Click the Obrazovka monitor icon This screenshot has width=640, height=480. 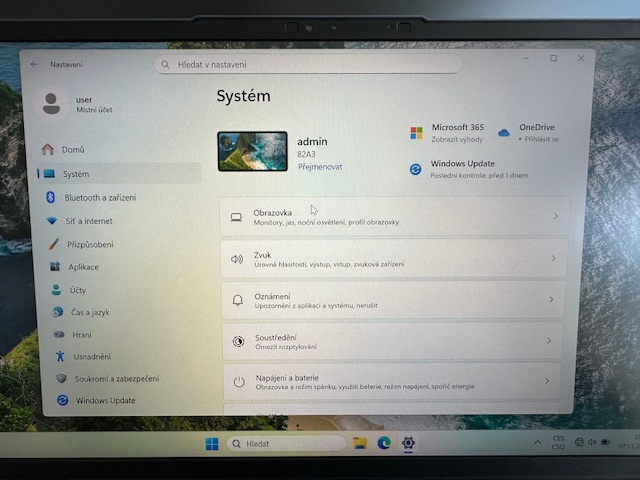[236, 217]
